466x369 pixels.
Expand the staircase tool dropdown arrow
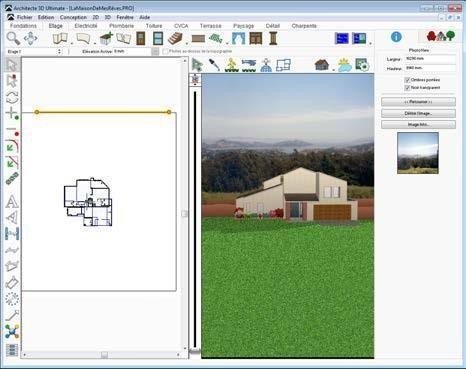(187, 44)
